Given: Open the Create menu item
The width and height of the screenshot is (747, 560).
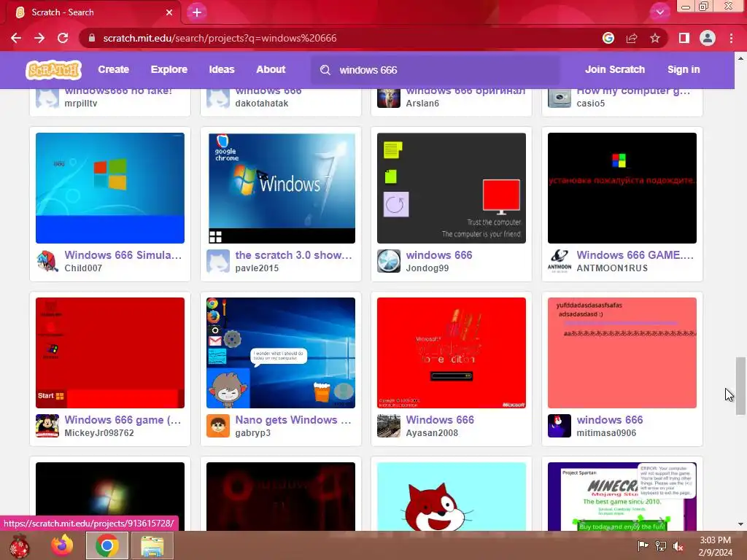Looking at the screenshot, I should pos(113,69).
